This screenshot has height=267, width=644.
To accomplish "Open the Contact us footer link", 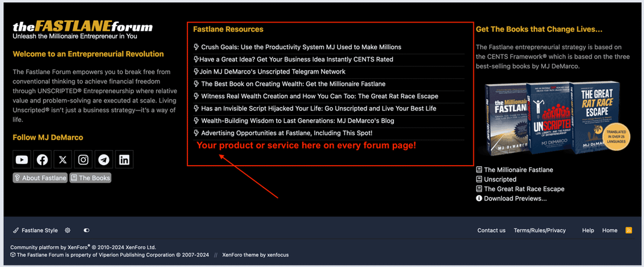I will [x=491, y=231].
